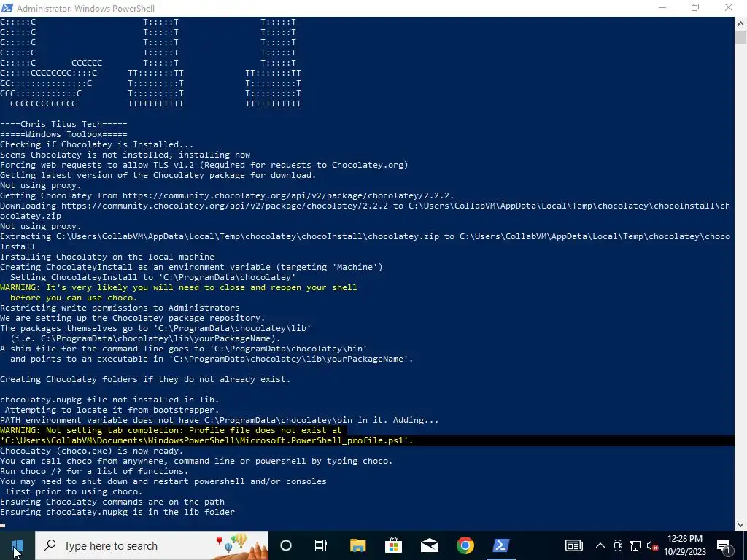Screen dimensions: 747x560
Task: Click the vertical scrollbar thumb
Action: [741, 37]
